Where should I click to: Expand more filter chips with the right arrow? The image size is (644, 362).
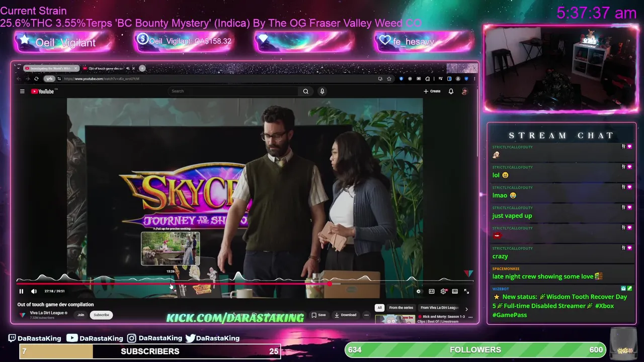[466, 309]
